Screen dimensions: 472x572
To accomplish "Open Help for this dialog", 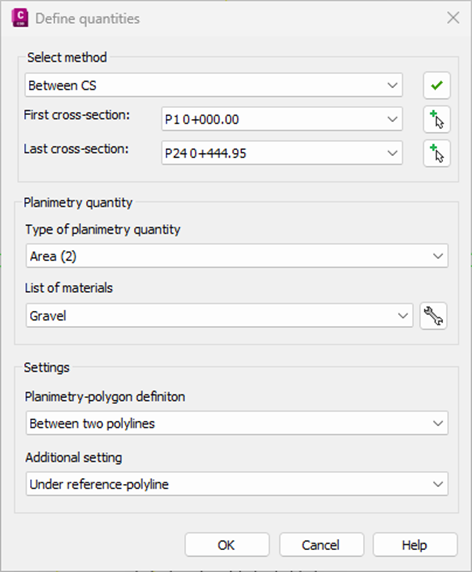I will [x=415, y=545].
